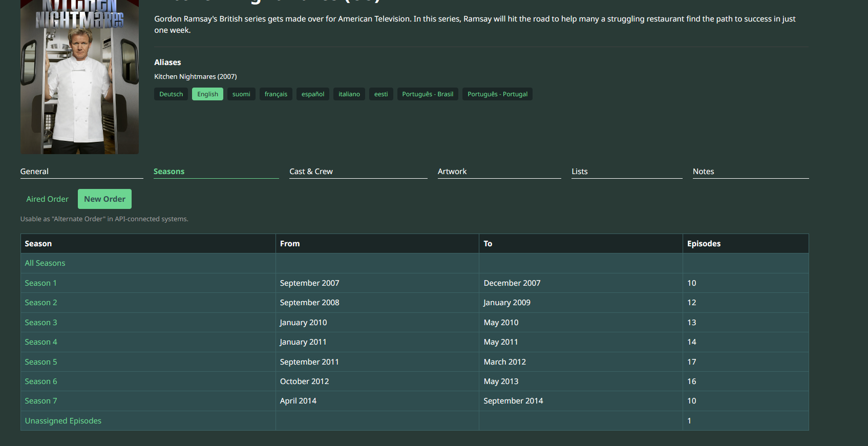Click the May 2013 cell

point(581,381)
